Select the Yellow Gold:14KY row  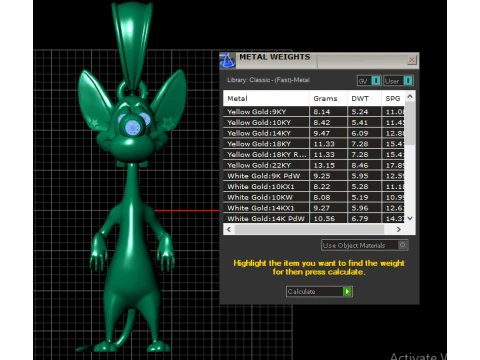[314, 133]
